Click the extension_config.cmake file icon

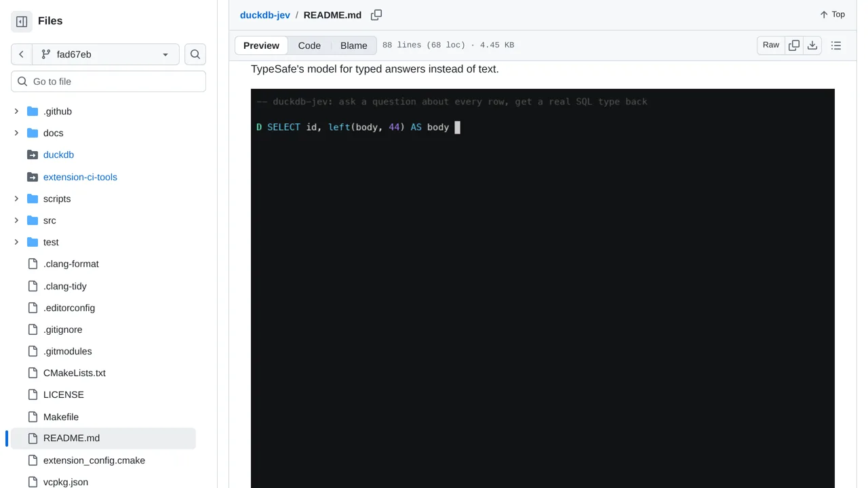[x=33, y=460]
